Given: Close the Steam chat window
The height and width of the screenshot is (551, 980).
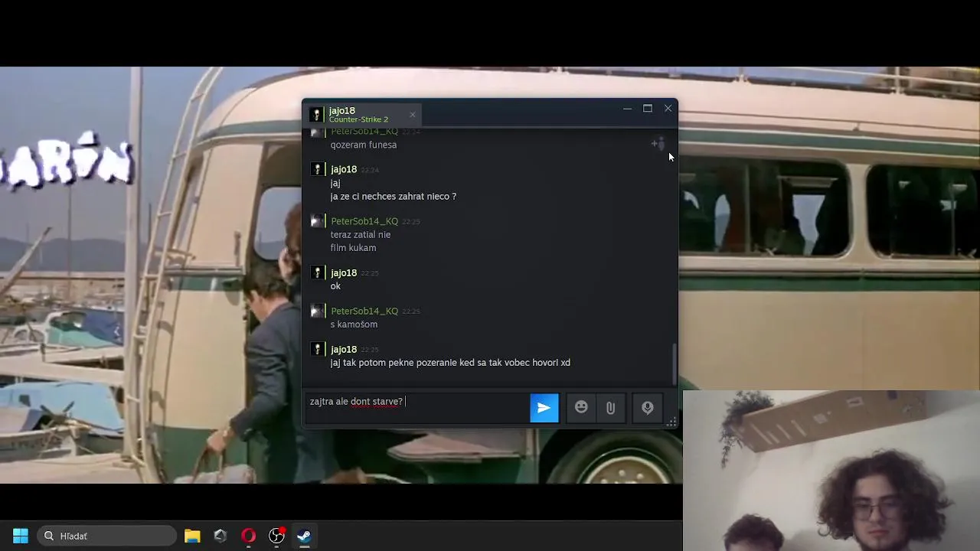Looking at the screenshot, I should (668, 109).
